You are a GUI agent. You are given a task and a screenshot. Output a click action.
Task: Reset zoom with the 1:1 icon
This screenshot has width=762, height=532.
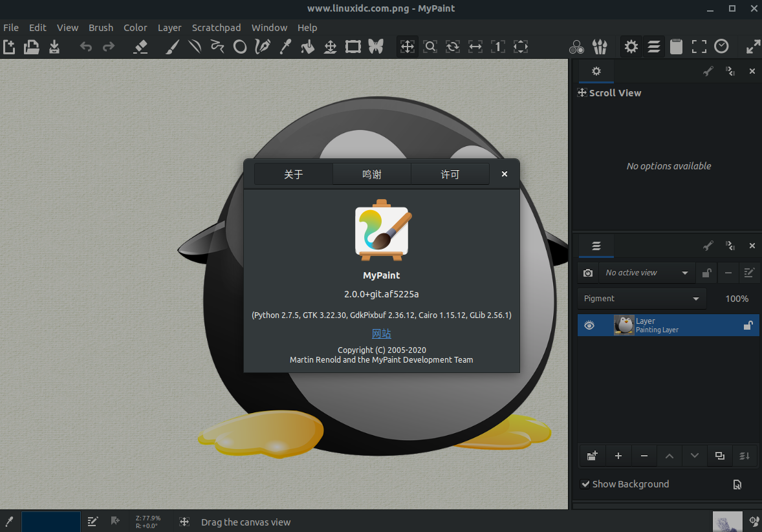click(x=498, y=47)
